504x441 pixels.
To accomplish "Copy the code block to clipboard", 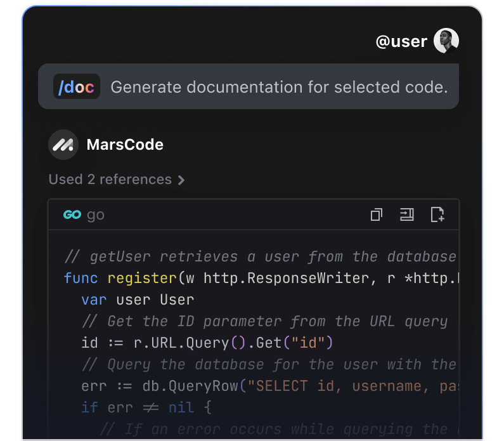I will coord(377,214).
